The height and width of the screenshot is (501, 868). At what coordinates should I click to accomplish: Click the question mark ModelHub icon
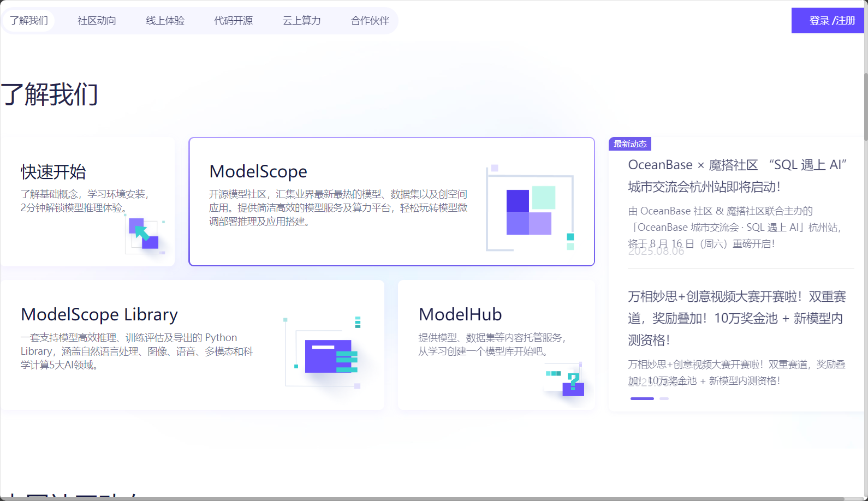[x=565, y=380]
